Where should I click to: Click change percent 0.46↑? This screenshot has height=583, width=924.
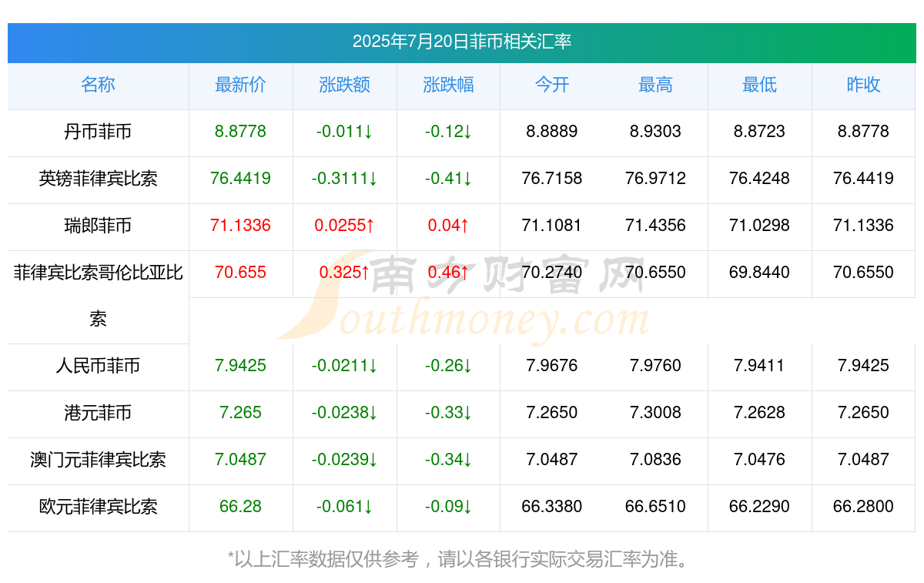(448, 273)
